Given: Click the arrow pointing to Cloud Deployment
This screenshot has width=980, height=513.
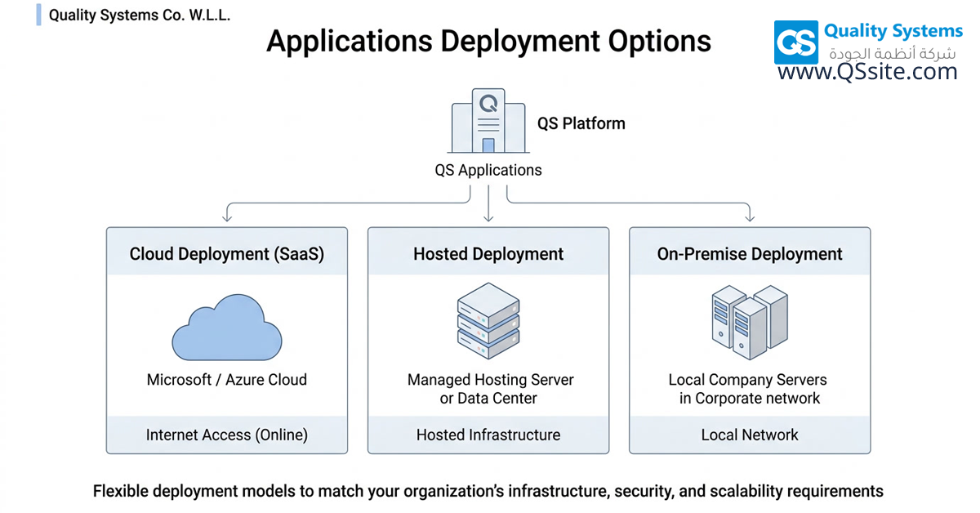Looking at the screenshot, I should (x=227, y=214).
